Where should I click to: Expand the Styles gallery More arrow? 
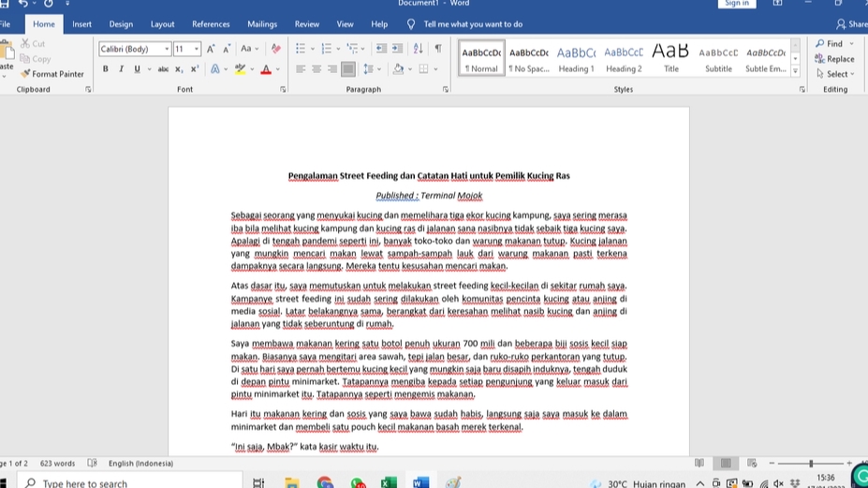[796, 71]
